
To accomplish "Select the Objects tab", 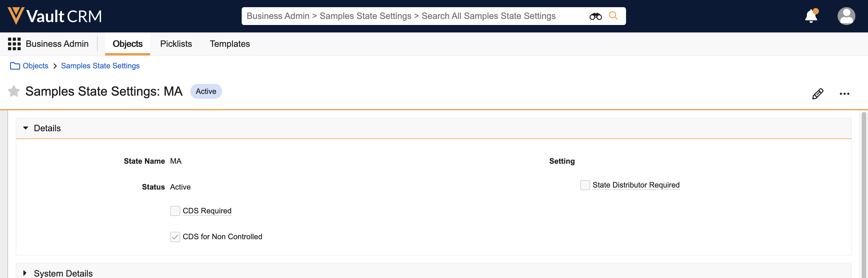I will [x=127, y=44].
